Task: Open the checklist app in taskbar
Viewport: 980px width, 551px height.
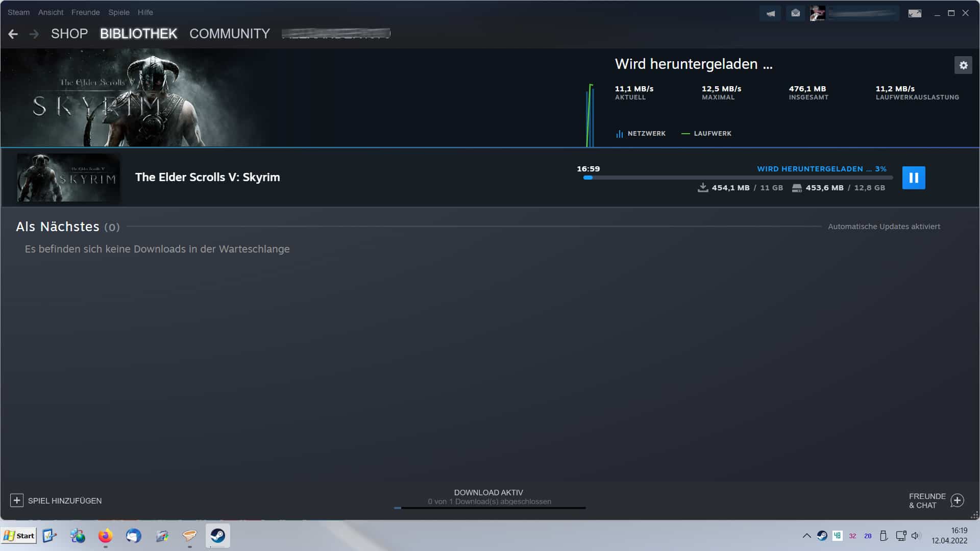Action: tap(50, 536)
